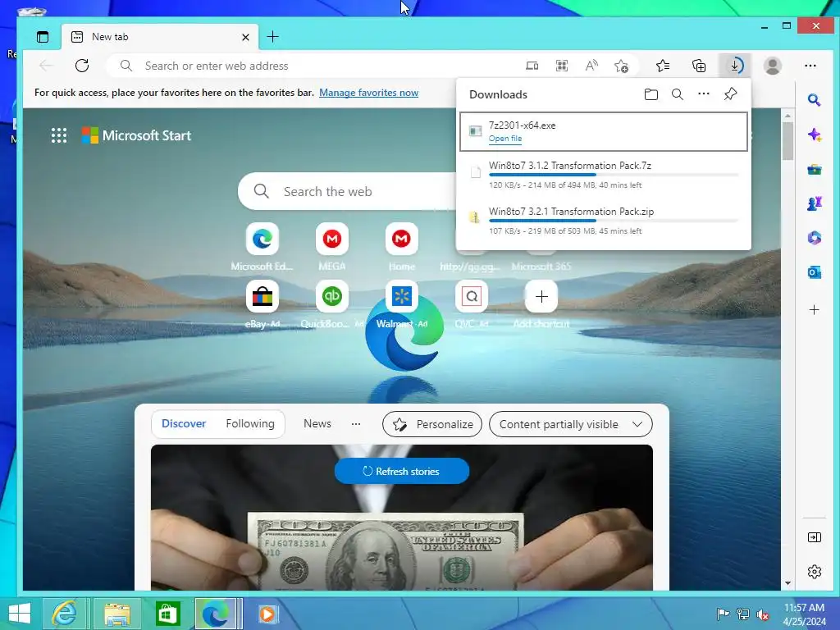This screenshot has width=840, height=630.
Task: Toggle the Downloads toolbar button
Action: pyautogui.click(x=735, y=66)
